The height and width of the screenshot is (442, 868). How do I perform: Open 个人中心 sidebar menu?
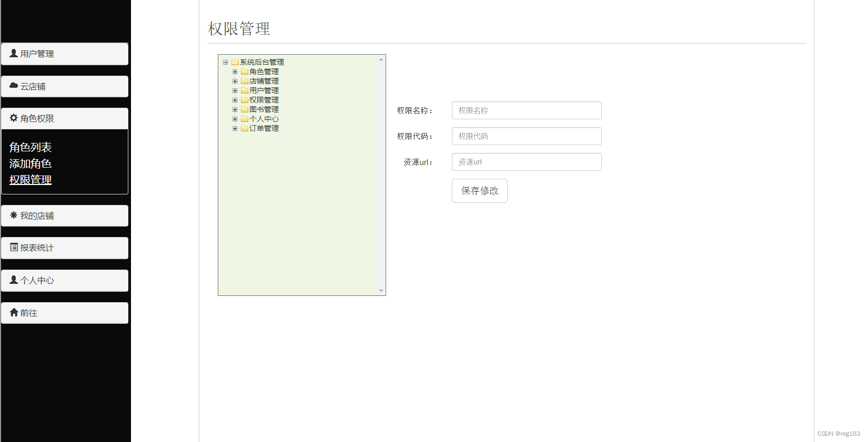pos(65,280)
